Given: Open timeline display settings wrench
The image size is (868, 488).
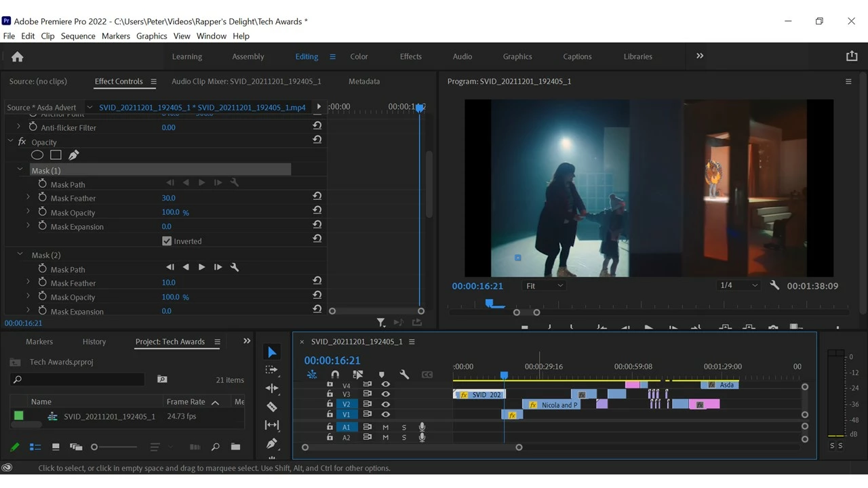Looking at the screenshot, I should click(404, 374).
